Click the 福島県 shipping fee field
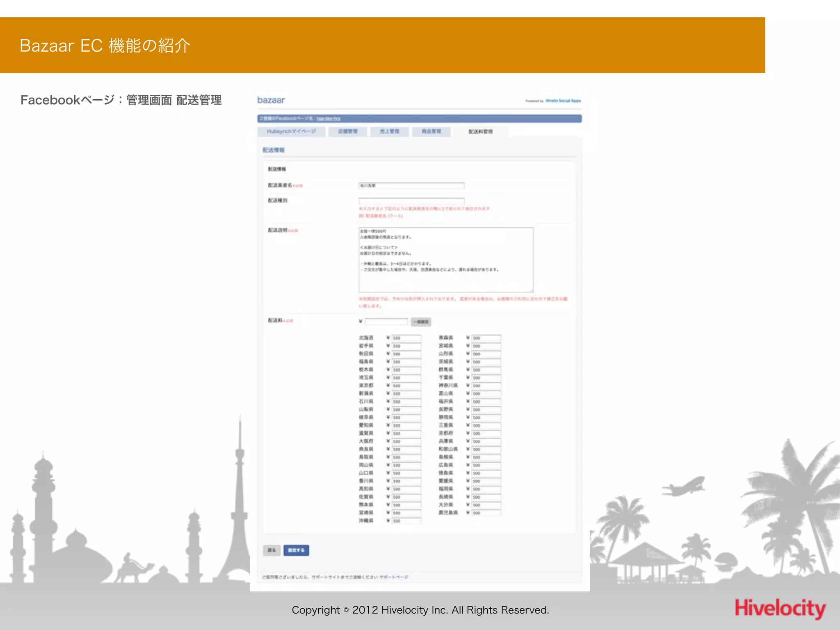Screen dimensions: 840x630 [406, 362]
